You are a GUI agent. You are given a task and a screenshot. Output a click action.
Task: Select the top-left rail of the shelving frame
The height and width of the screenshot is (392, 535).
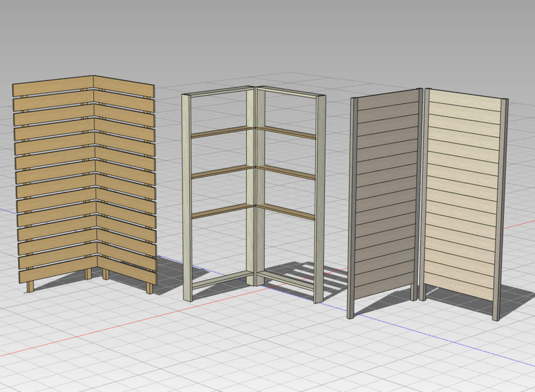218,92
